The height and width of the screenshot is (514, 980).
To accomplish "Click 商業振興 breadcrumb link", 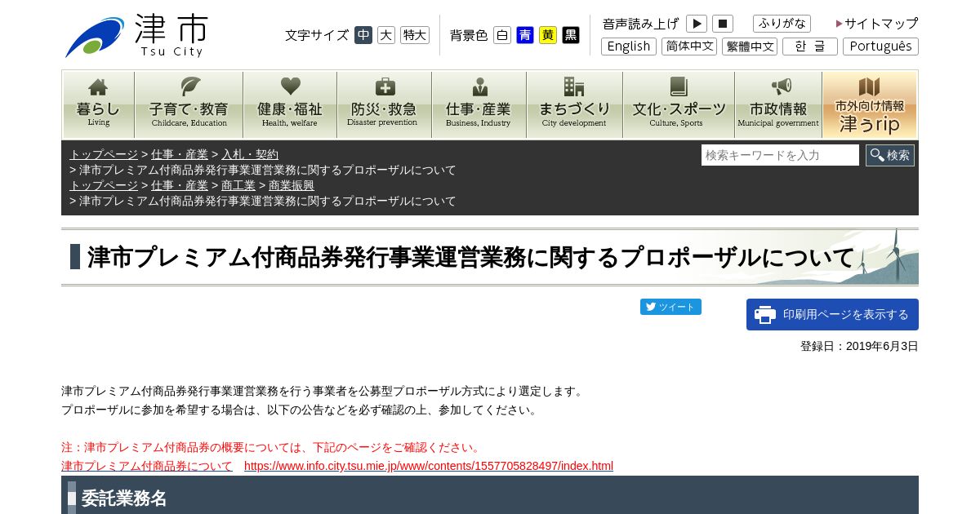I will [x=292, y=185].
